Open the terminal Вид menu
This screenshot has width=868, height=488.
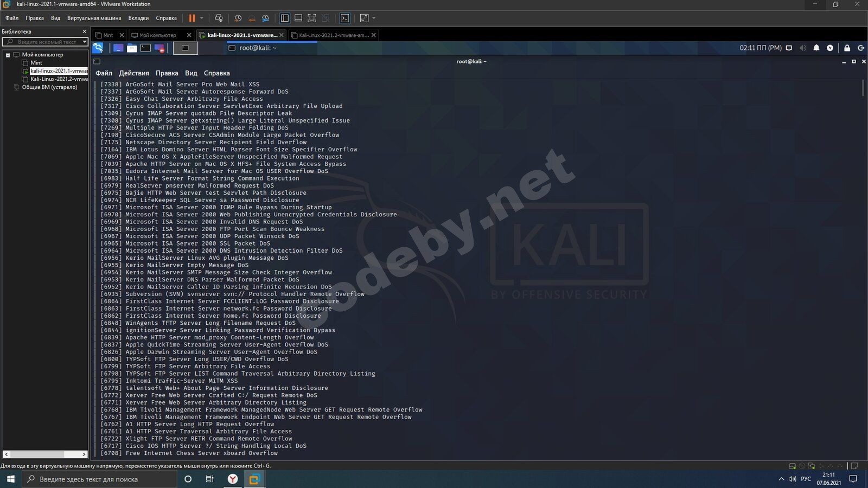(191, 73)
